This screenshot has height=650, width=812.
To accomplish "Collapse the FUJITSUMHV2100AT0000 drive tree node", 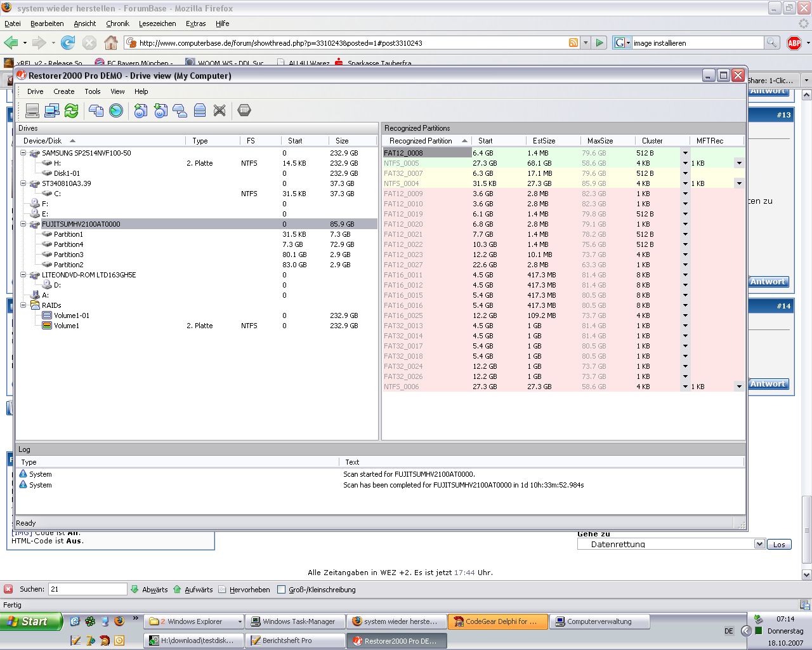I will [x=23, y=224].
